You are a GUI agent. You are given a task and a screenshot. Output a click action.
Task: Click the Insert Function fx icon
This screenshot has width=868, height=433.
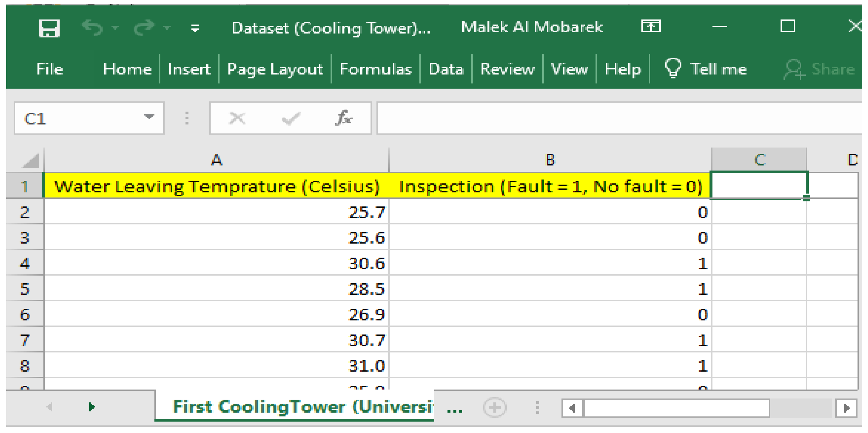(x=343, y=118)
